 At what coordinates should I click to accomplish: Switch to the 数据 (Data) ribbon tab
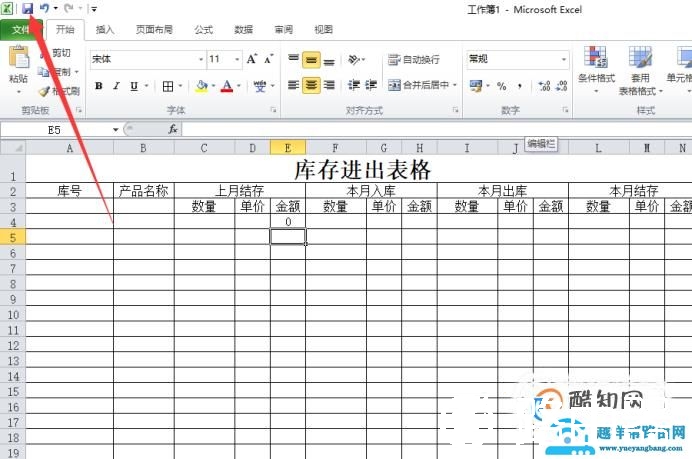pos(244,30)
